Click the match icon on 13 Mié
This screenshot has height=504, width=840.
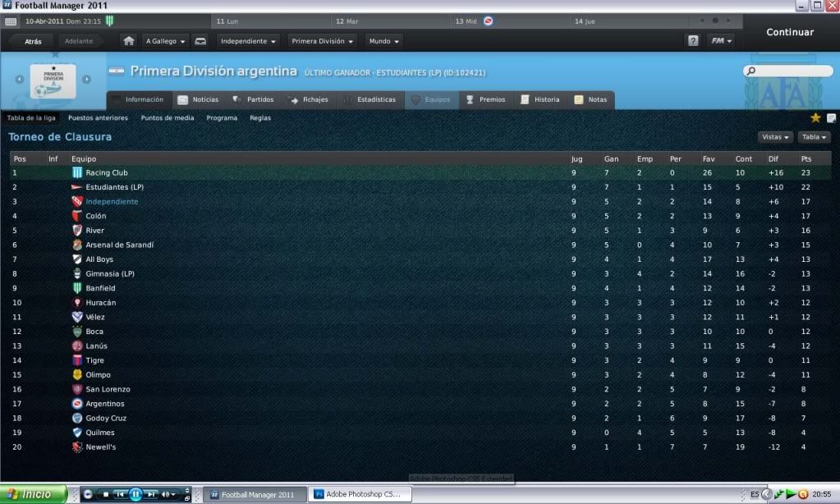(488, 21)
